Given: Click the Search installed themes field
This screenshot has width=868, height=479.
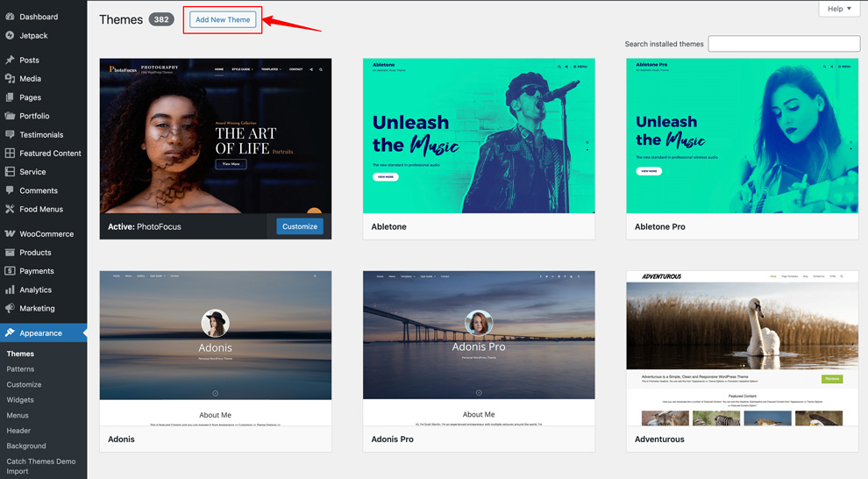Looking at the screenshot, I should pos(783,44).
